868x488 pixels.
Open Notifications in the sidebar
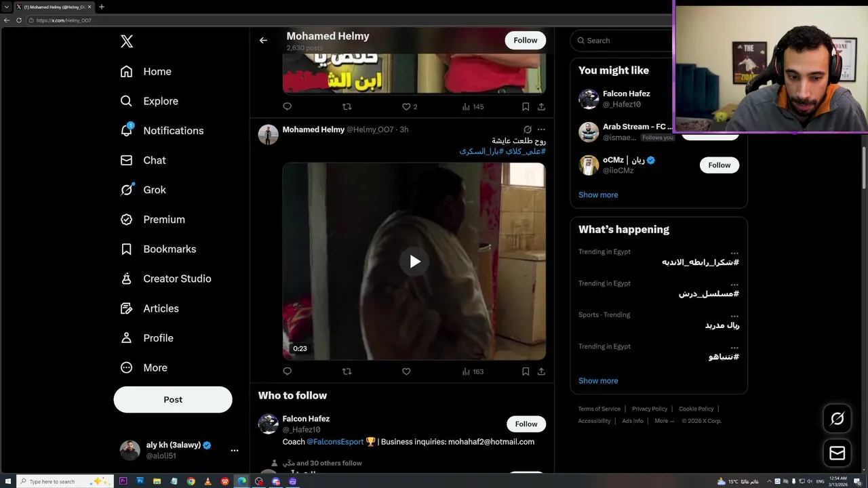tap(162, 131)
